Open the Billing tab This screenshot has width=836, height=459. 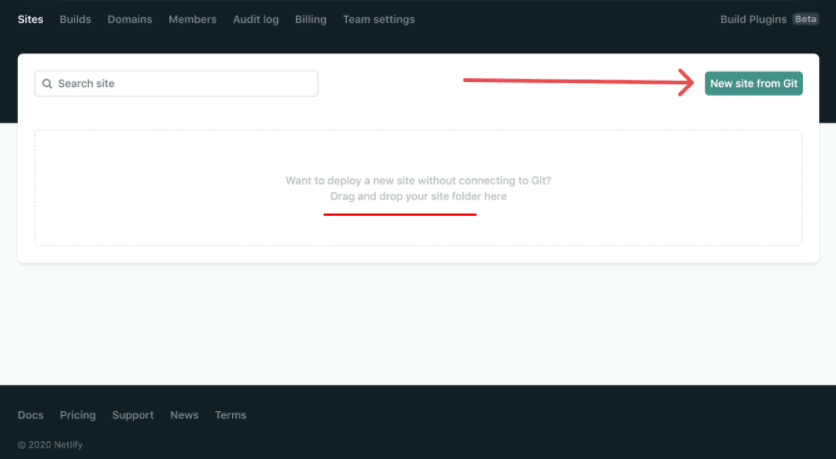pyautogui.click(x=311, y=19)
